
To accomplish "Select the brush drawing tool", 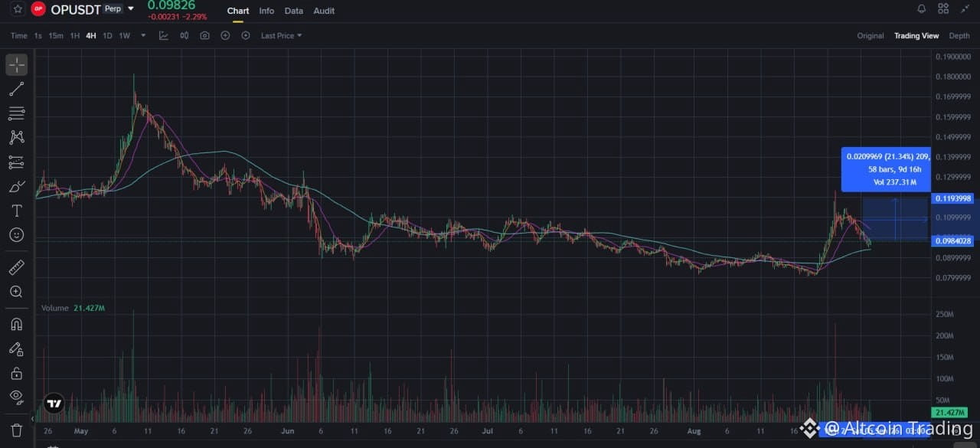I will click(16, 187).
